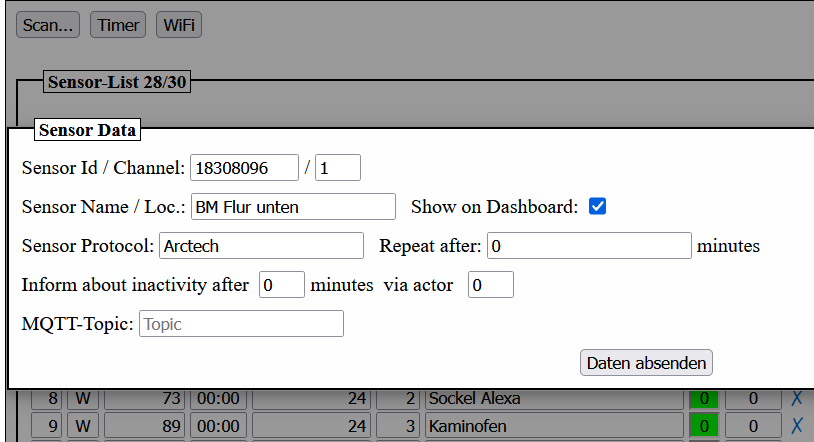The image size is (814, 442).
Task: Click channel value 2 in Sockel Alexa row
Action: (398, 399)
